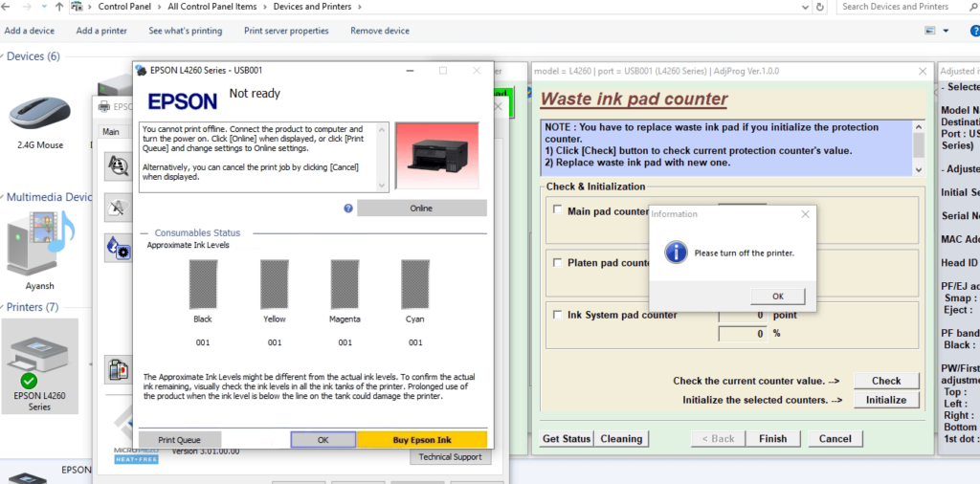This screenshot has width=980, height=484.
Task: Click OK in the Information dialog
Action: tap(778, 296)
